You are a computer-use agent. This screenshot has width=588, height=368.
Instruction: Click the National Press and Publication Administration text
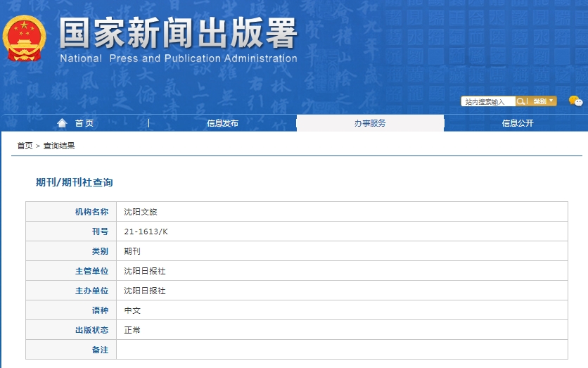[x=178, y=58]
